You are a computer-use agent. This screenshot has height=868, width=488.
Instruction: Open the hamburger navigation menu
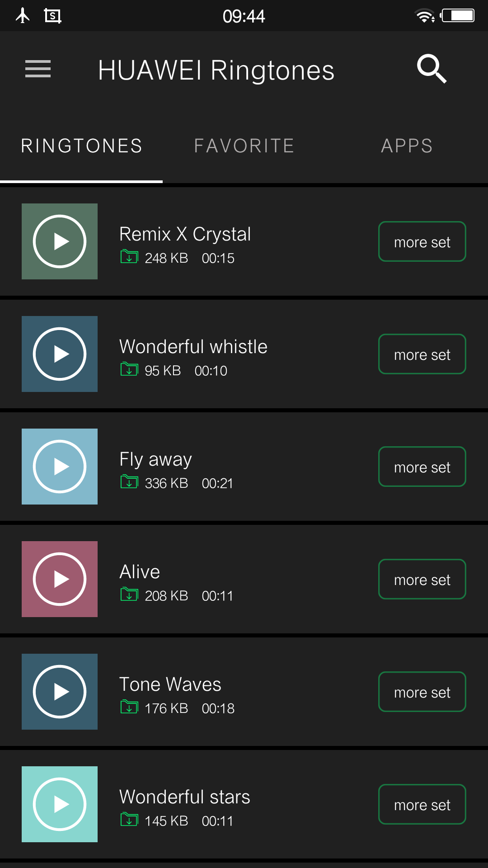[x=38, y=69]
